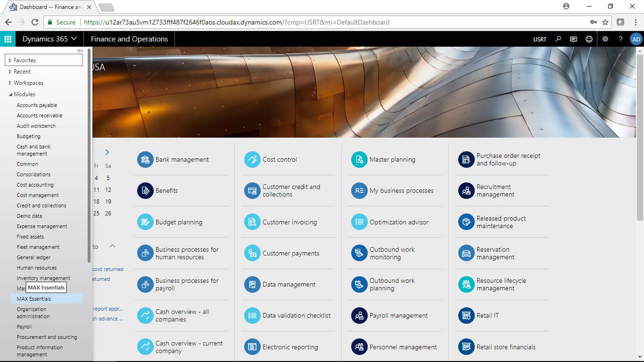This screenshot has width=644, height=362.
Task: Bookmark this page with the star
Action: 605,22
